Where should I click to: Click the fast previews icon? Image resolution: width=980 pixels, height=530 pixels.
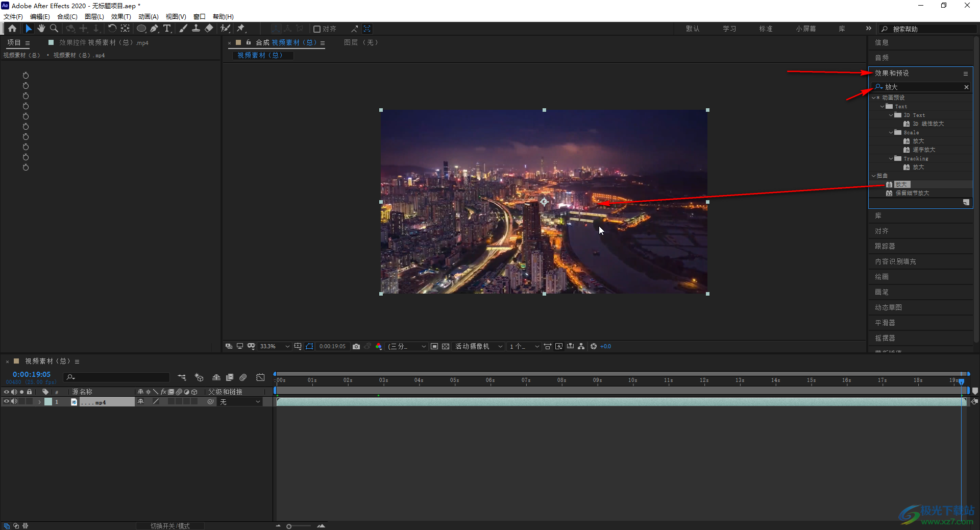point(559,346)
